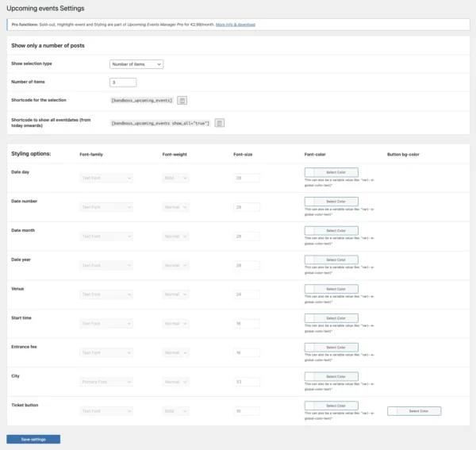Open the Date day font-family dropdown

[106, 179]
